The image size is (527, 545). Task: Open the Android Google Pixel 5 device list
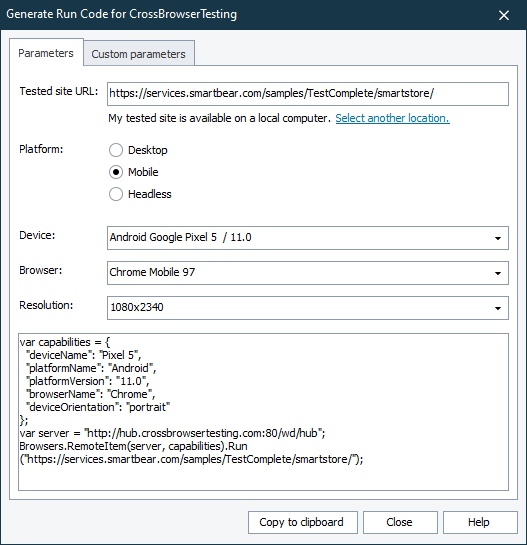point(308,238)
